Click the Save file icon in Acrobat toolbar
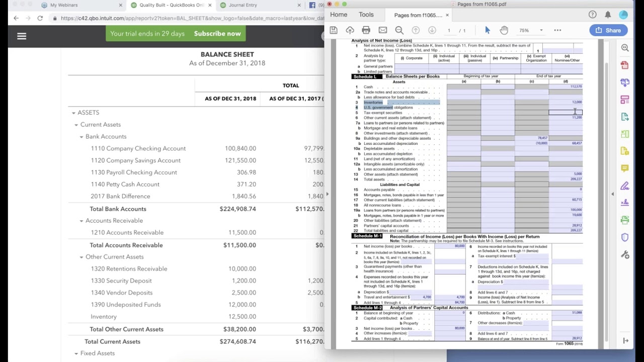Screen dimensions: 644x362 point(334,30)
